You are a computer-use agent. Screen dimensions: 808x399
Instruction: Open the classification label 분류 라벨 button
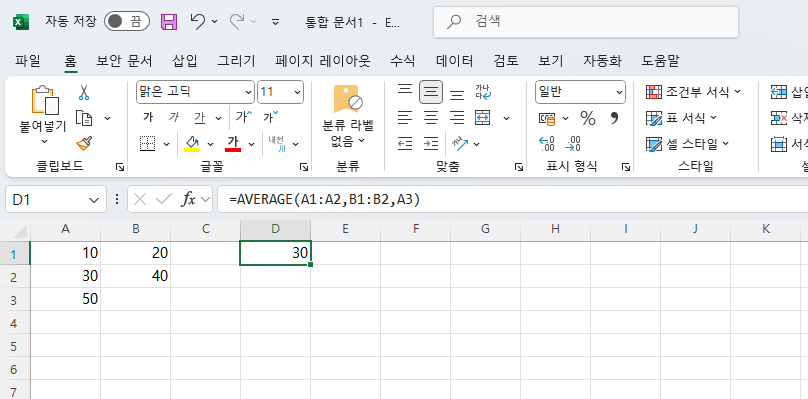click(x=348, y=117)
